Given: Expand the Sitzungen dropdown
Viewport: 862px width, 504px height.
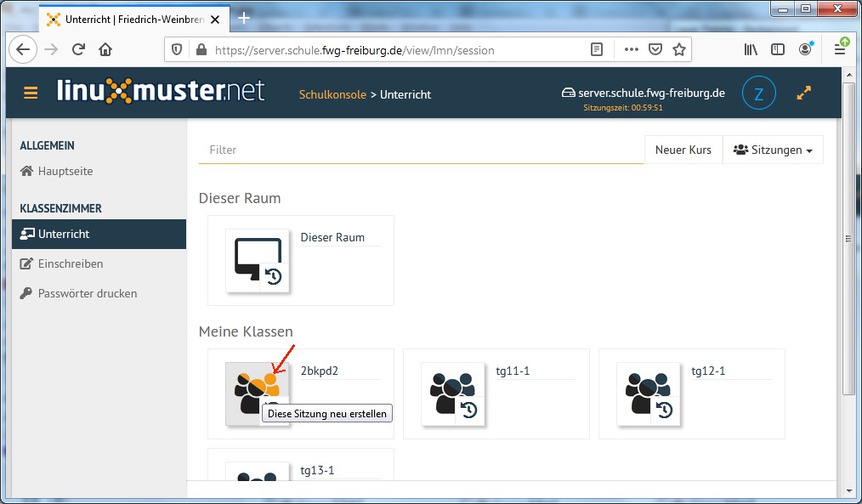Looking at the screenshot, I should click(772, 150).
